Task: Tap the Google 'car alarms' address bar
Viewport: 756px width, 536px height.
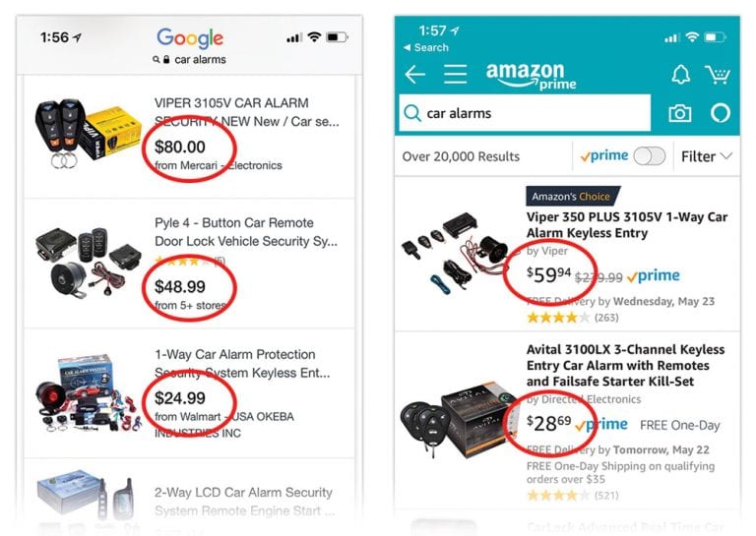Action: click(190, 60)
